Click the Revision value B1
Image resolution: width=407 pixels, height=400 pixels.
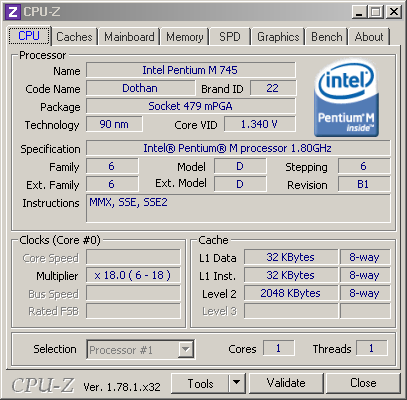click(x=364, y=184)
